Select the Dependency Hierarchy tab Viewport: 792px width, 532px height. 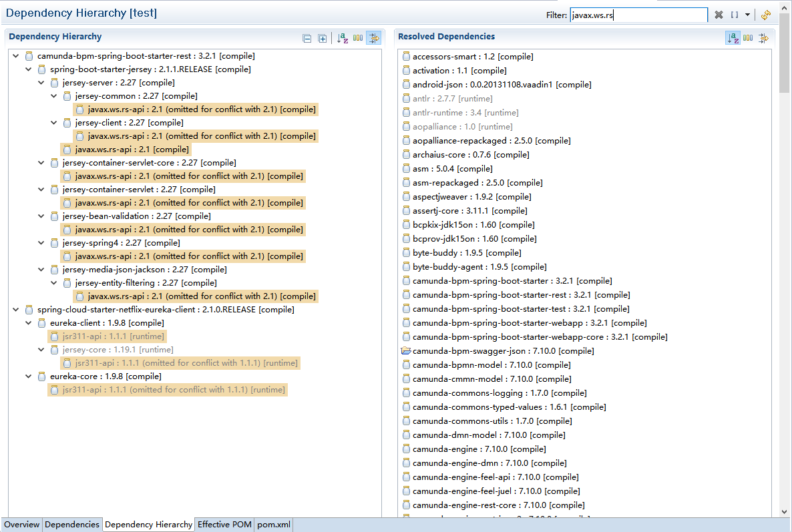(x=148, y=525)
